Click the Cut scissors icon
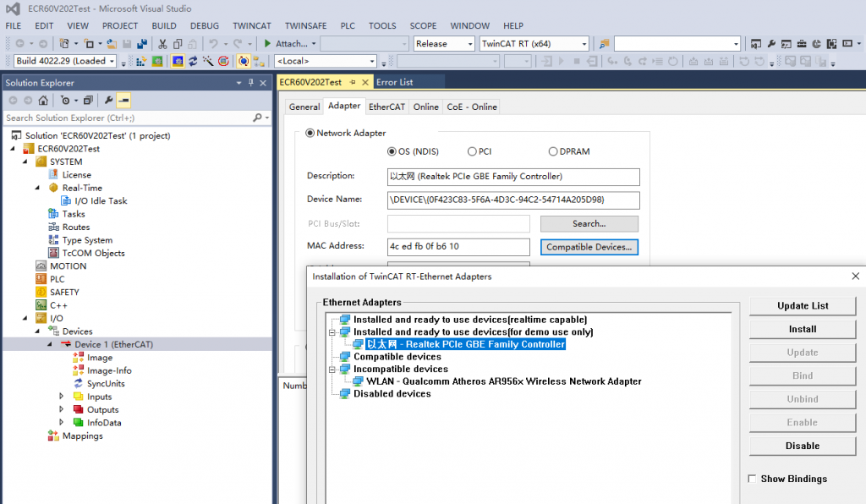This screenshot has height=504, width=866. (x=162, y=44)
